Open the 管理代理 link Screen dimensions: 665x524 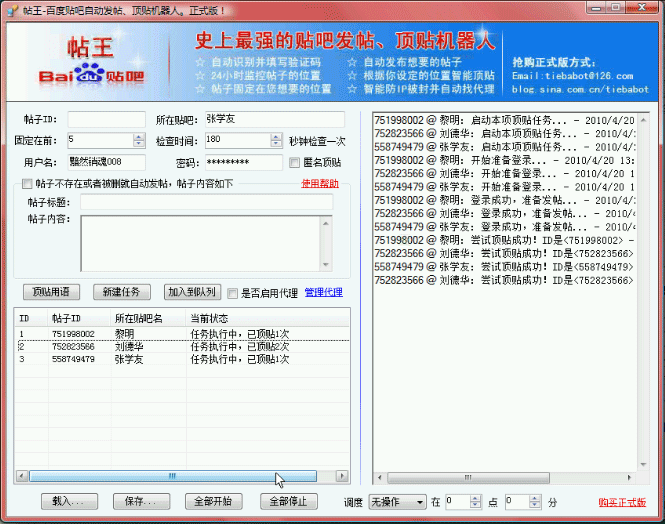(324, 293)
